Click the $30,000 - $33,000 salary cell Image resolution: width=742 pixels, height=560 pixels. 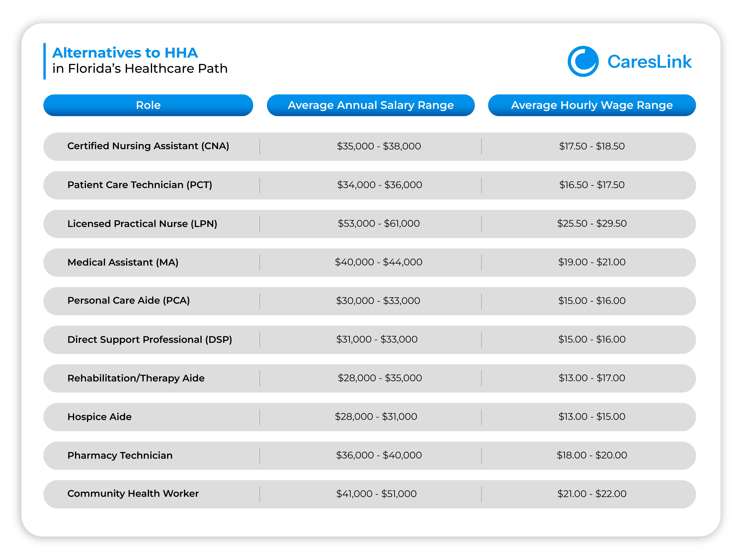tap(378, 300)
